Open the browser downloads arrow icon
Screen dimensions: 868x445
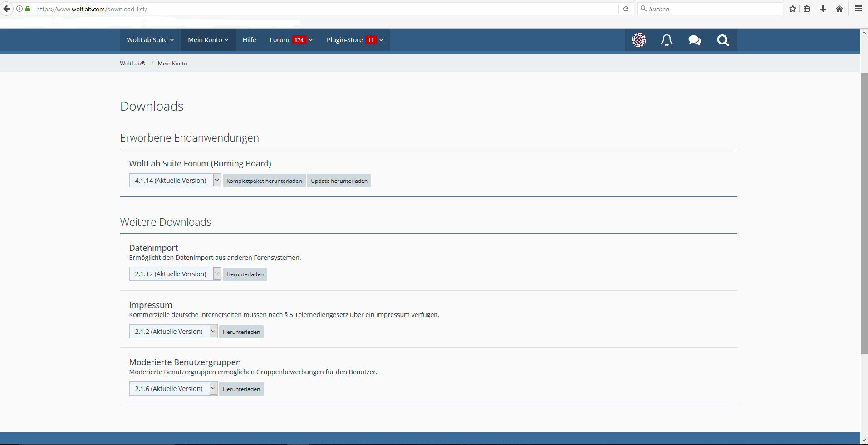tap(823, 9)
